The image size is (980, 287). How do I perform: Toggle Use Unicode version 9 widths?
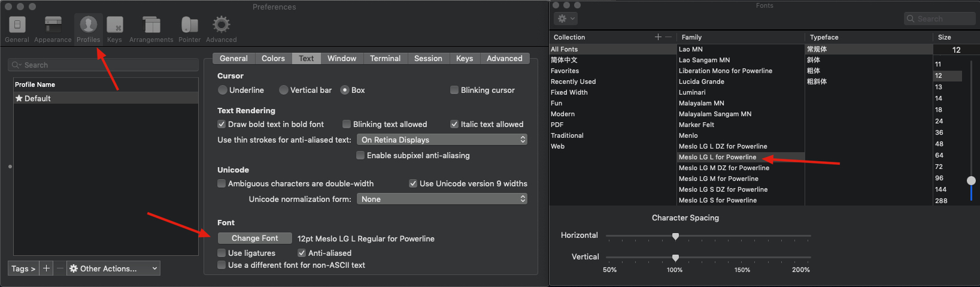pos(413,183)
